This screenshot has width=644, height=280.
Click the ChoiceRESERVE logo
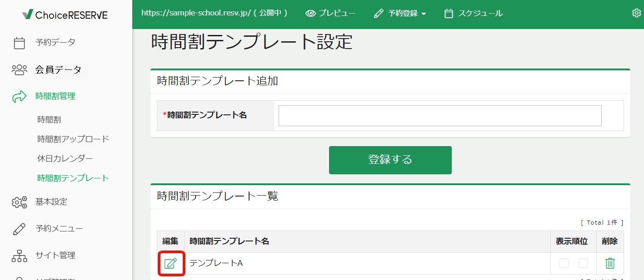click(x=65, y=15)
